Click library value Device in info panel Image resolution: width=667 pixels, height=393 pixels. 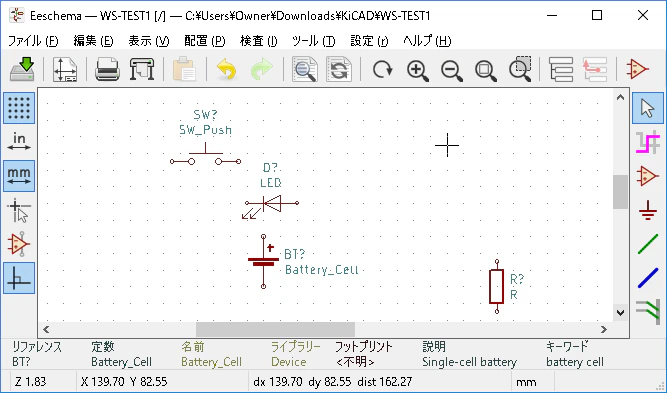[289, 362]
